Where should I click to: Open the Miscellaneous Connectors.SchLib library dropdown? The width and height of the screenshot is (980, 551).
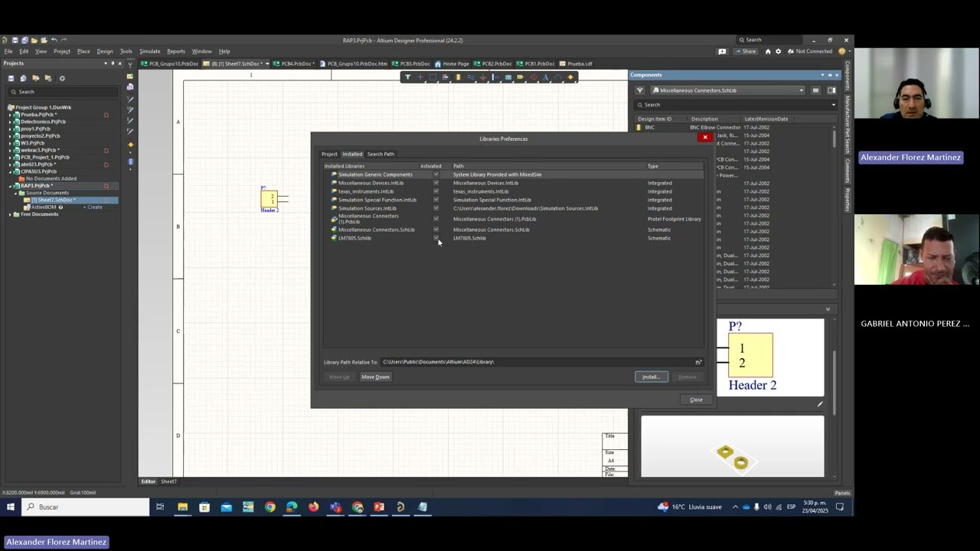[x=802, y=90]
